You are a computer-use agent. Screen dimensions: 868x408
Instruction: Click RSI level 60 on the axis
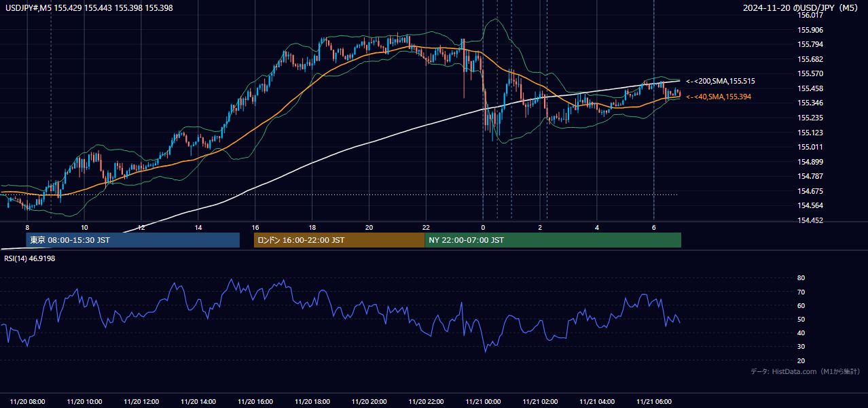pyautogui.click(x=801, y=305)
